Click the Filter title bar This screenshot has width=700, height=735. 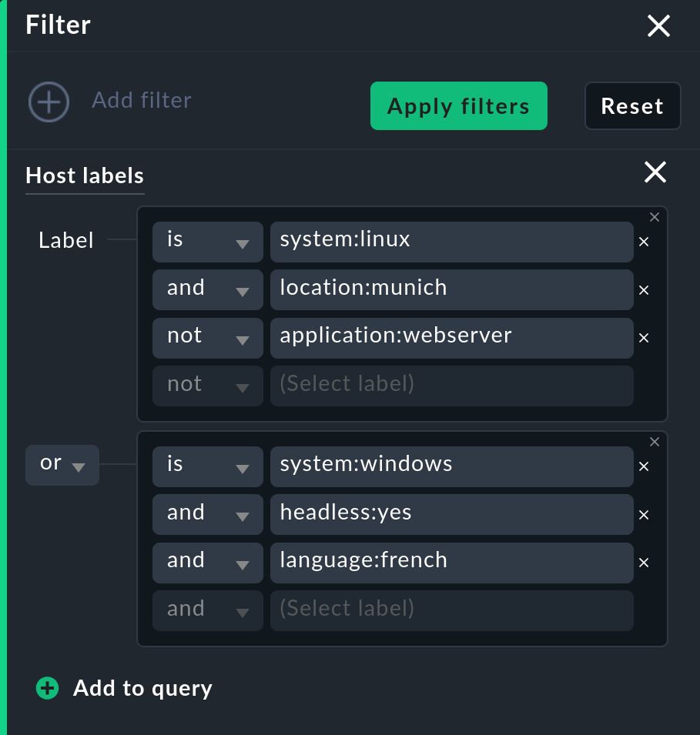58,25
